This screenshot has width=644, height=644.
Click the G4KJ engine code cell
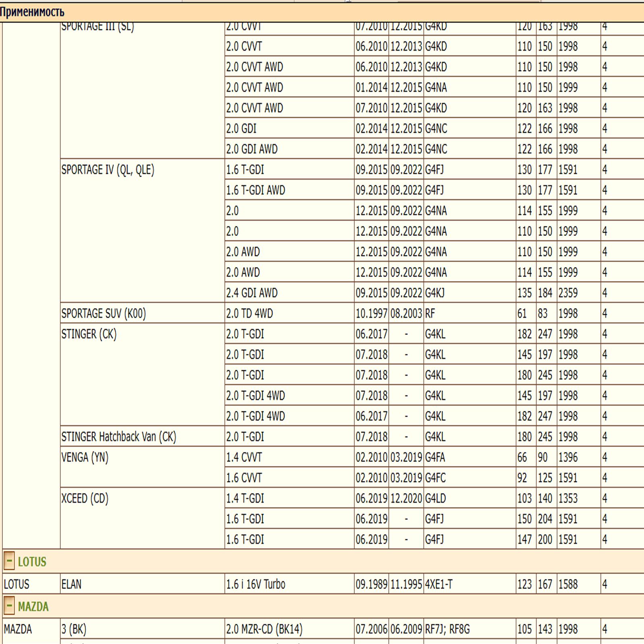435,293
